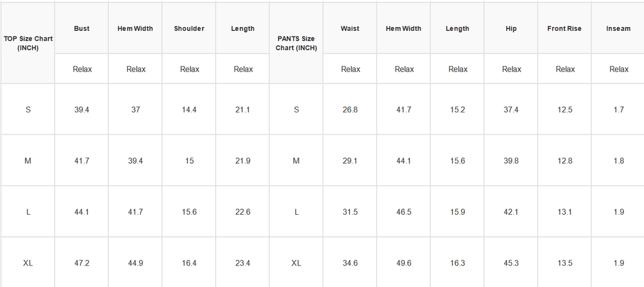The width and height of the screenshot is (644, 287).
Task: Click inseam value 1.7 for pants S
Action: (x=618, y=109)
